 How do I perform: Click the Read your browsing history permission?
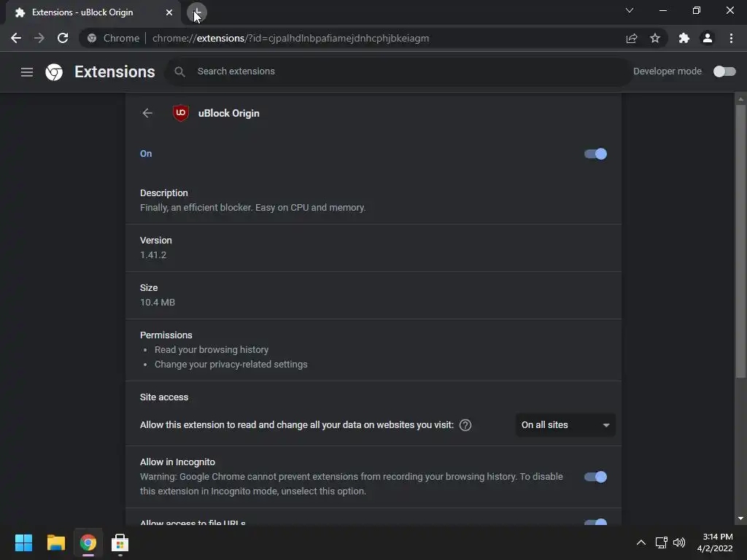(212, 349)
